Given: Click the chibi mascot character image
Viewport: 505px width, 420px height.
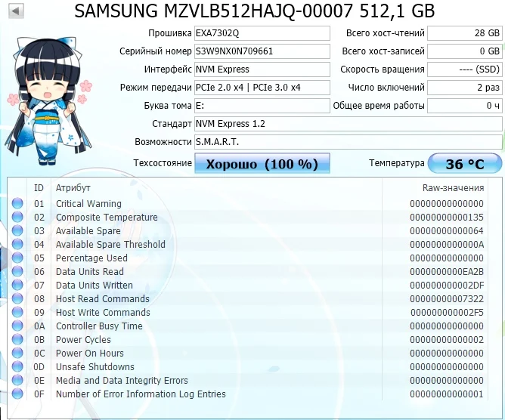Looking at the screenshot, I should [x=48, y=100].
